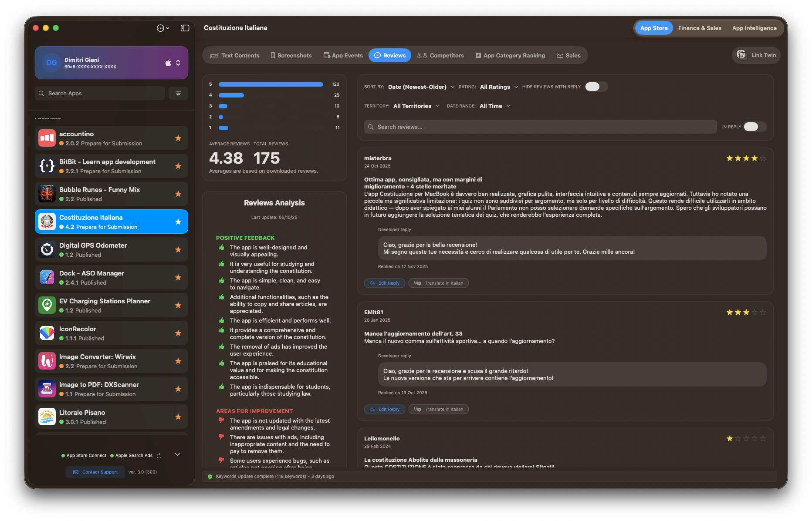The width and height of the screenshot is (812, 521).
Task: Collapse the sidebar with the panel icon
Action: 185,28
